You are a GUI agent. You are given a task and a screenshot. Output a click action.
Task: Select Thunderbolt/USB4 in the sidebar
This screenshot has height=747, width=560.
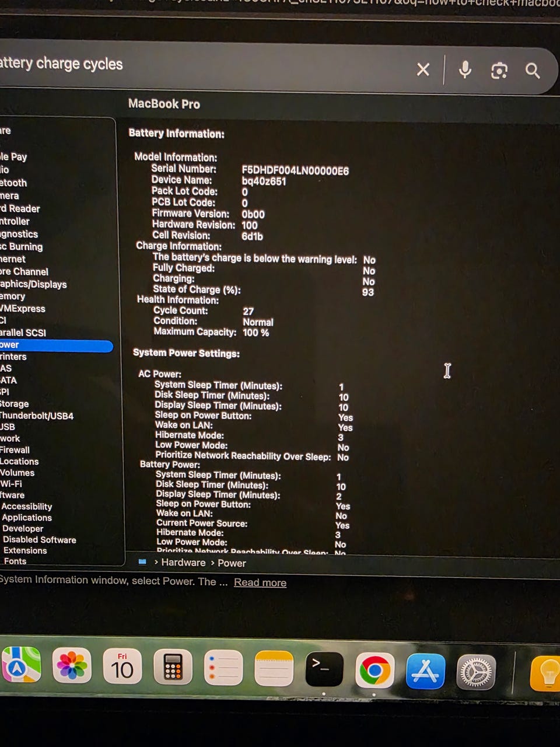(37, 416)
